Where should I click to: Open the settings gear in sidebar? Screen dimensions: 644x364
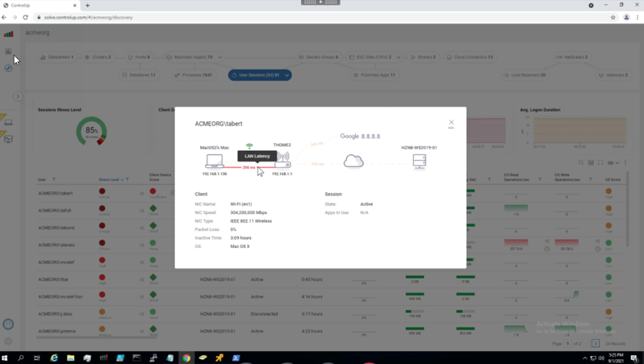click(x=8, y=341)
